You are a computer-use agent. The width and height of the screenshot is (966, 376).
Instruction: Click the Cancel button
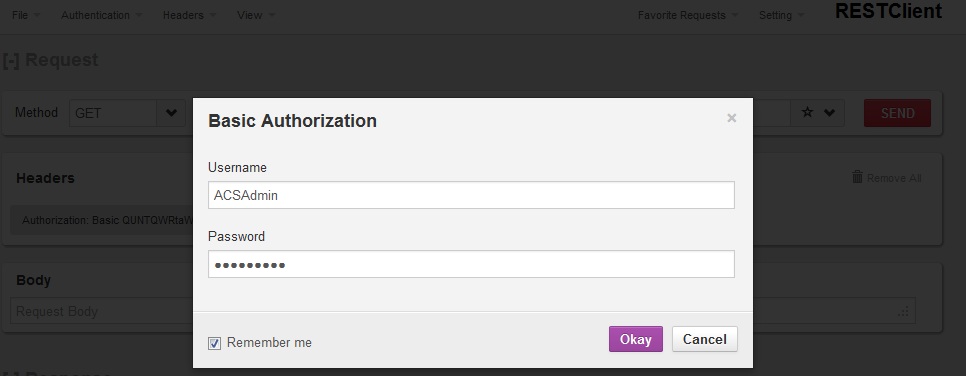[x=705, y=339]
